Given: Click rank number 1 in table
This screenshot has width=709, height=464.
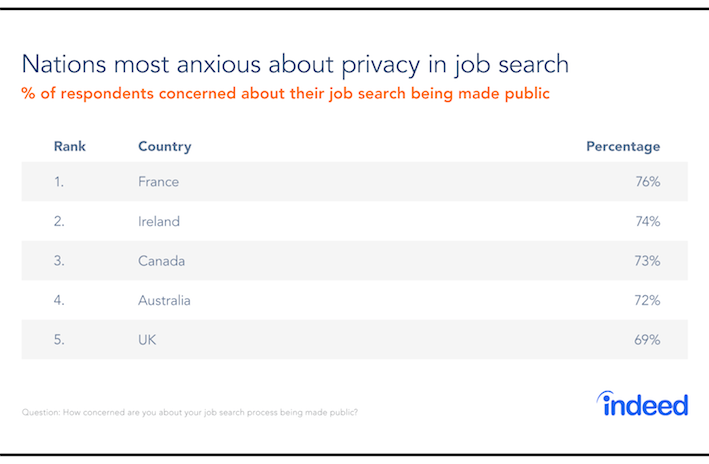Looking at the screenshot, I should pyautogui.click(x=59, y=182).
